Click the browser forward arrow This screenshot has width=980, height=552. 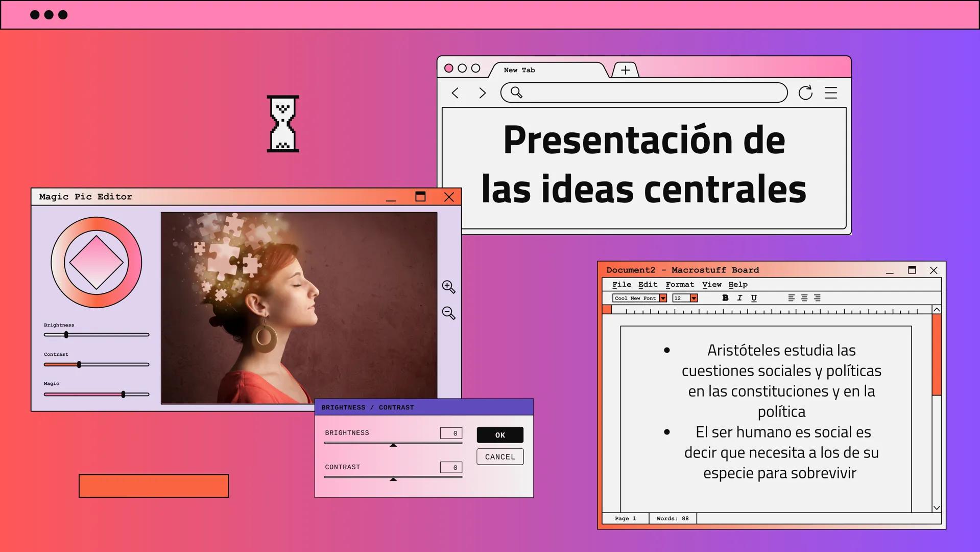pos(482,93)
